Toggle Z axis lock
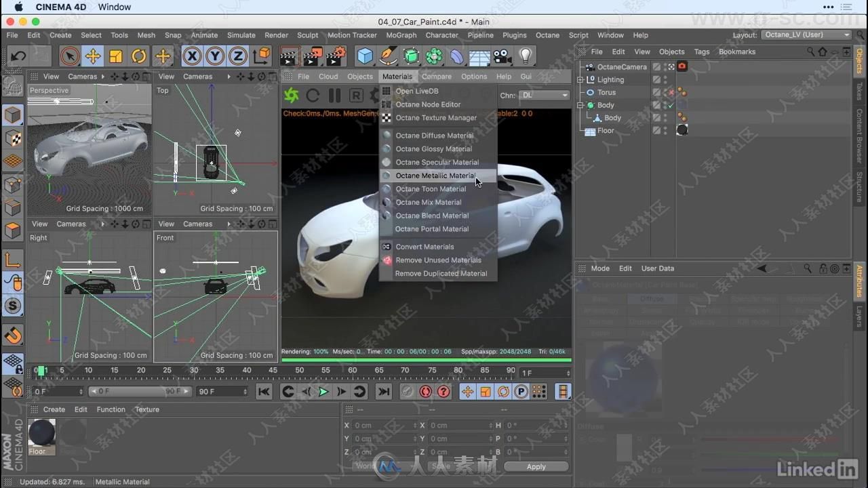This screenshot has height=488, width=868. [x=238, y=56]
